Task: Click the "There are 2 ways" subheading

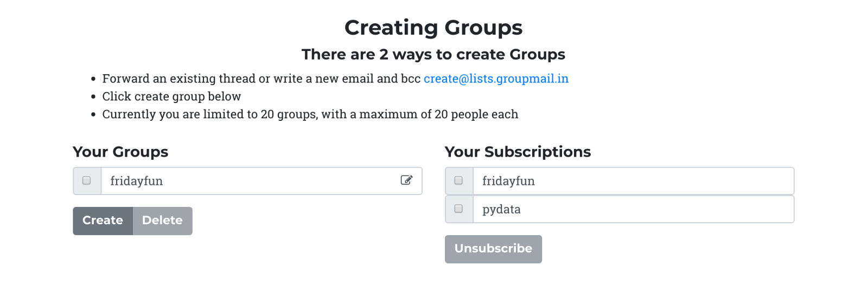Action: tap(433, 54)
